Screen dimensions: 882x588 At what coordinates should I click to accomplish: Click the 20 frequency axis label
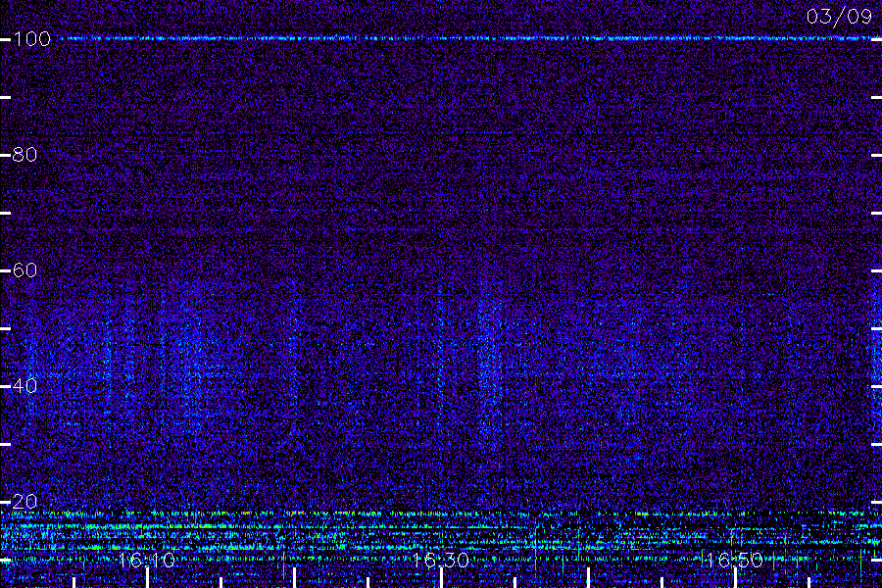coord(24,501)
